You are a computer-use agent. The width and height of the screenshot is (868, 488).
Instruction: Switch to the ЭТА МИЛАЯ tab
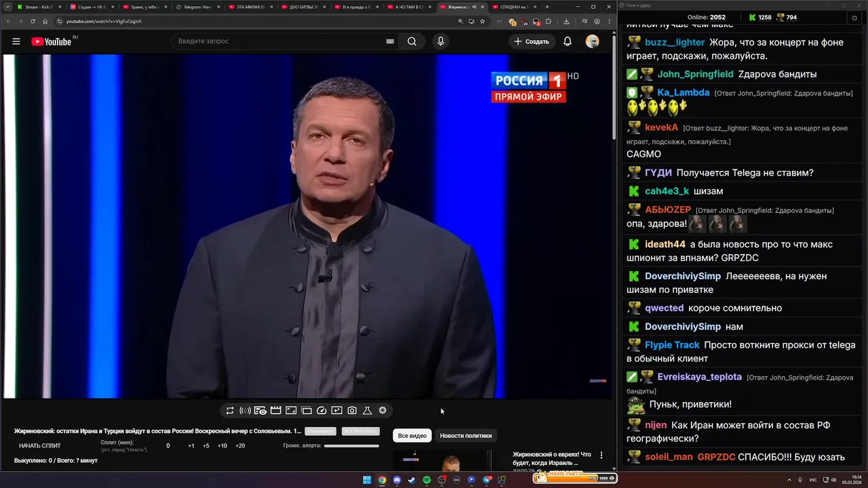pos(250,7)
